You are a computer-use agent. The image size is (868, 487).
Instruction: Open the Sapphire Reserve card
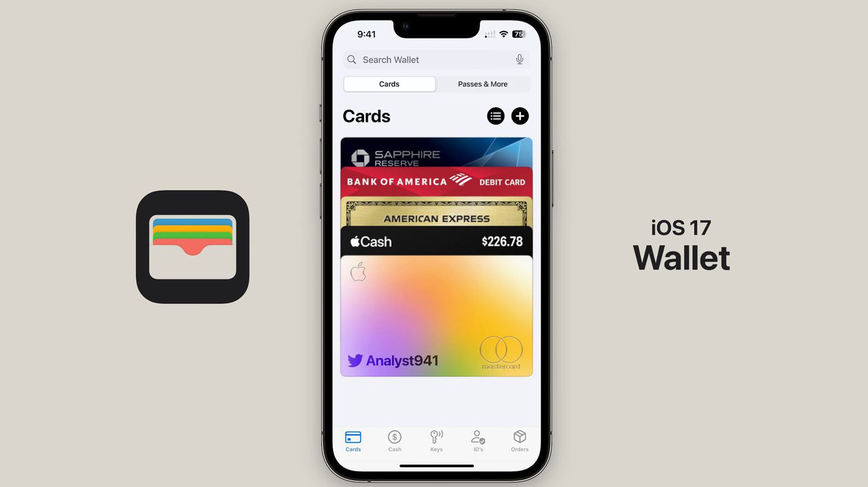[x=436, y=154]
